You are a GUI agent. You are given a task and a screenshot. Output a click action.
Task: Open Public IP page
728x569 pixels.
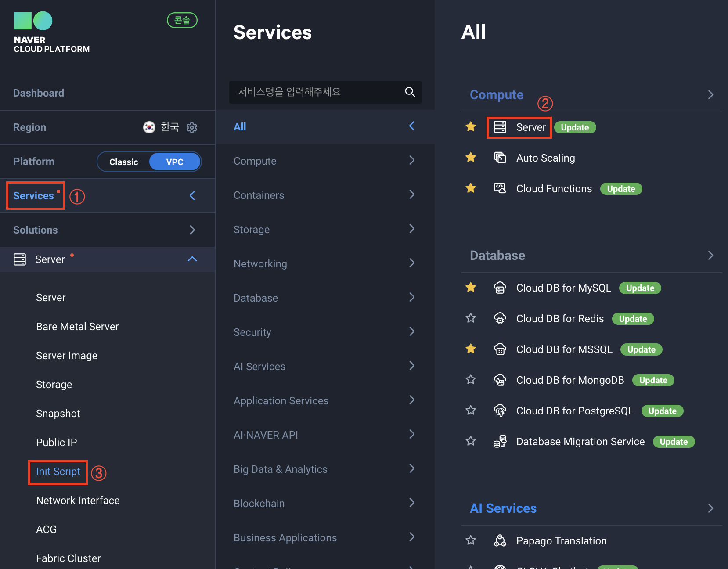click(56, 443)
